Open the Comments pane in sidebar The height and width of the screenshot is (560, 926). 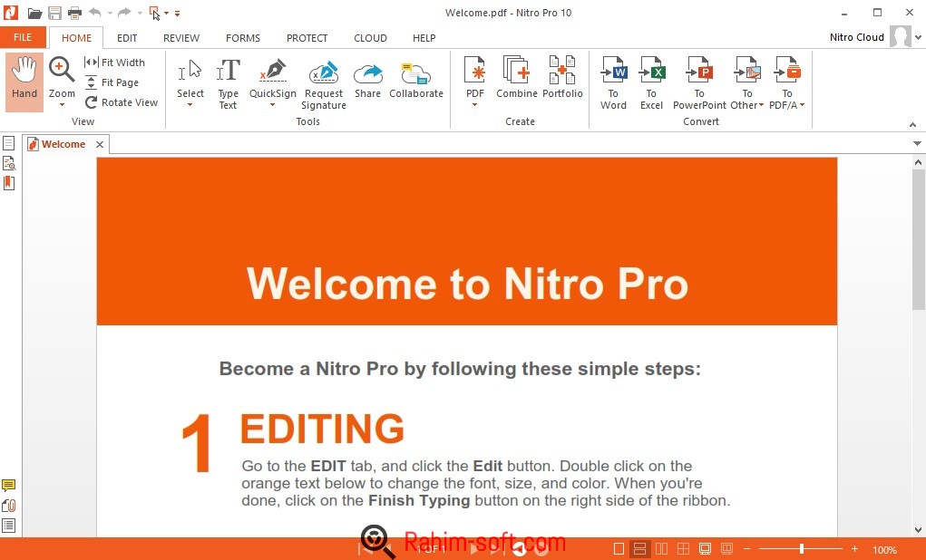(8, 486)
